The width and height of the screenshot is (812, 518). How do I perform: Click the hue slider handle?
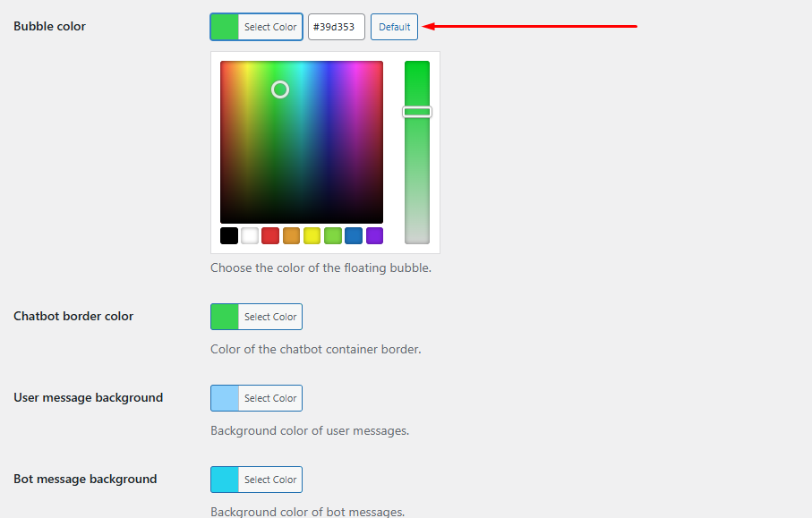[x=416, y=111]
